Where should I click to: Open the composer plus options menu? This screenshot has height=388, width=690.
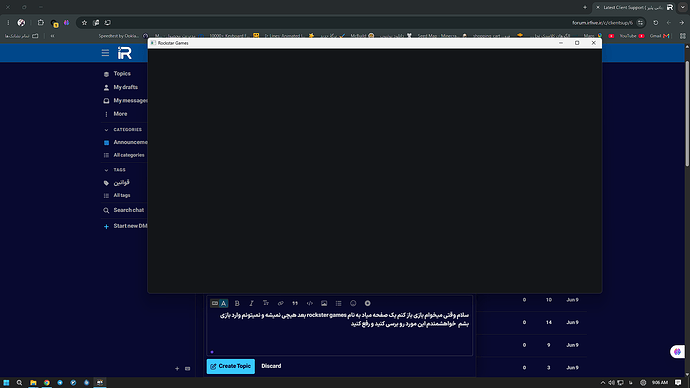click(x=367, y=303)
